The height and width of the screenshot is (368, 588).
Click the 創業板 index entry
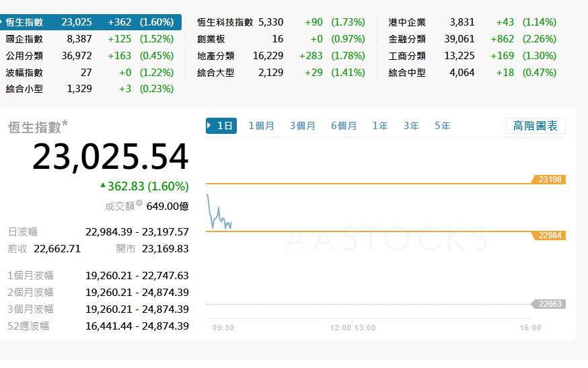[x=211, y=39]
